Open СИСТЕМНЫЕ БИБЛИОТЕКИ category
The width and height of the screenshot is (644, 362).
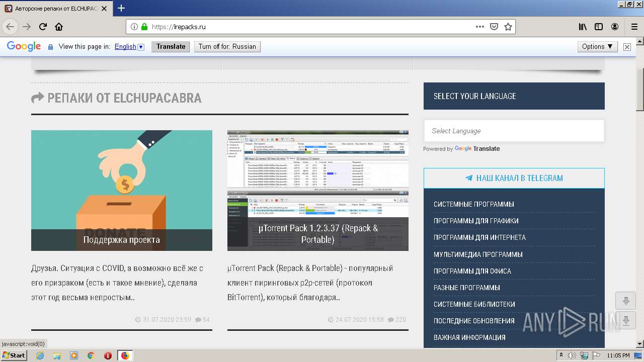click(474, 304)
